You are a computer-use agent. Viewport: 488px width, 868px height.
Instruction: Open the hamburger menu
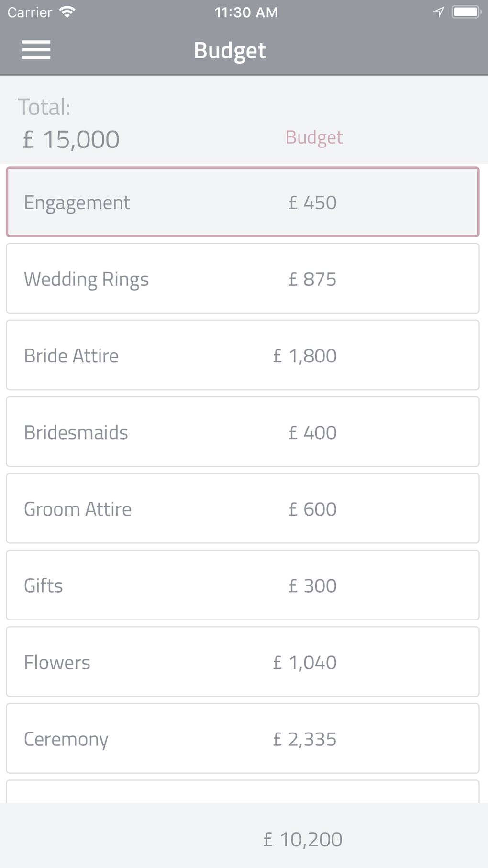pos(36,50)
